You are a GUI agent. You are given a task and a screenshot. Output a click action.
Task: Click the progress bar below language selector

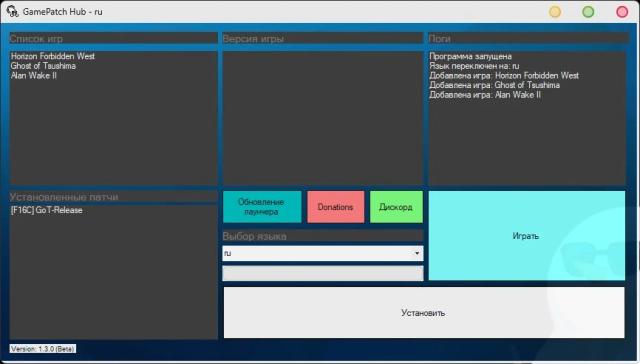click(323, 273)
